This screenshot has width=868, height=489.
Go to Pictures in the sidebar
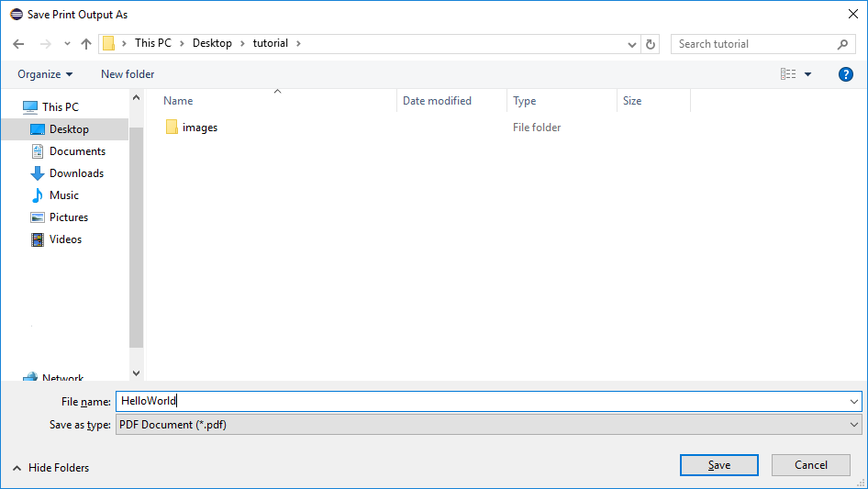[x=69, y=217]
